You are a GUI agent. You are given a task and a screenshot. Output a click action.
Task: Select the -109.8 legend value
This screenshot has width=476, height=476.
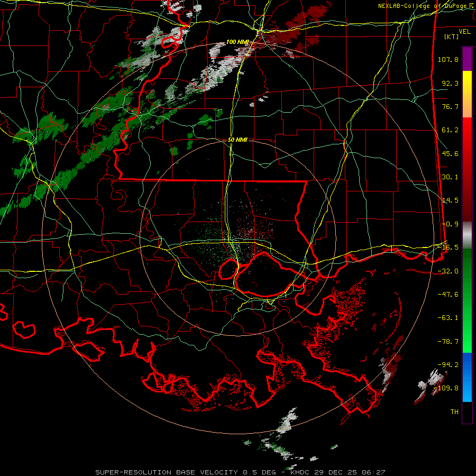pos(446,388)
